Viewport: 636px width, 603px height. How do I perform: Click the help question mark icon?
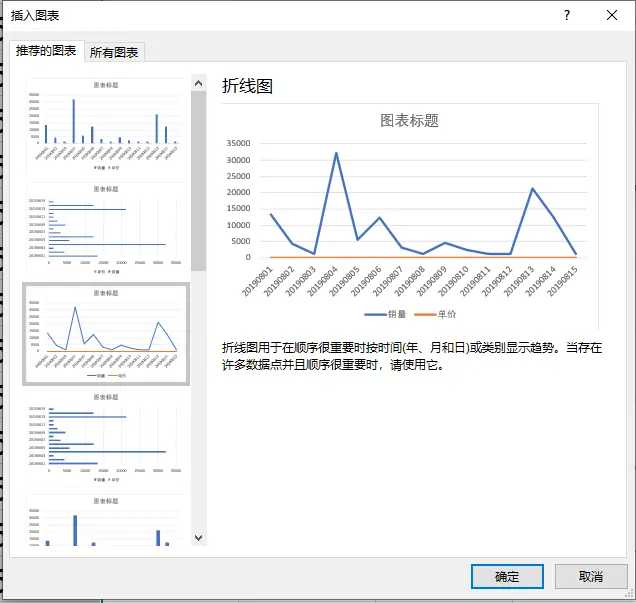(x=567, y=15)
